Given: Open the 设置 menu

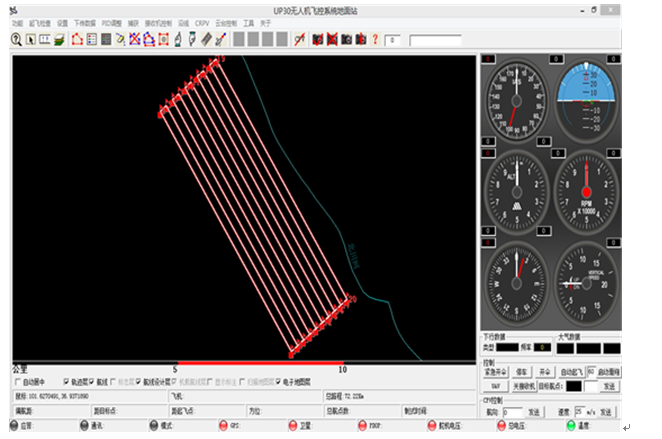Looking at the screenshot, I should coord(62,23).
